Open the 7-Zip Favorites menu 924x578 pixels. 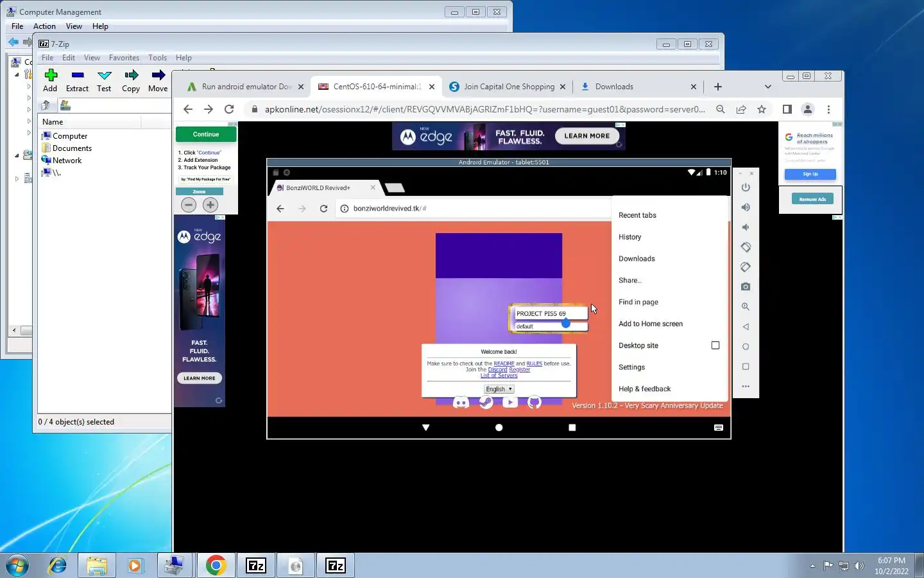[x=124, y=58]
